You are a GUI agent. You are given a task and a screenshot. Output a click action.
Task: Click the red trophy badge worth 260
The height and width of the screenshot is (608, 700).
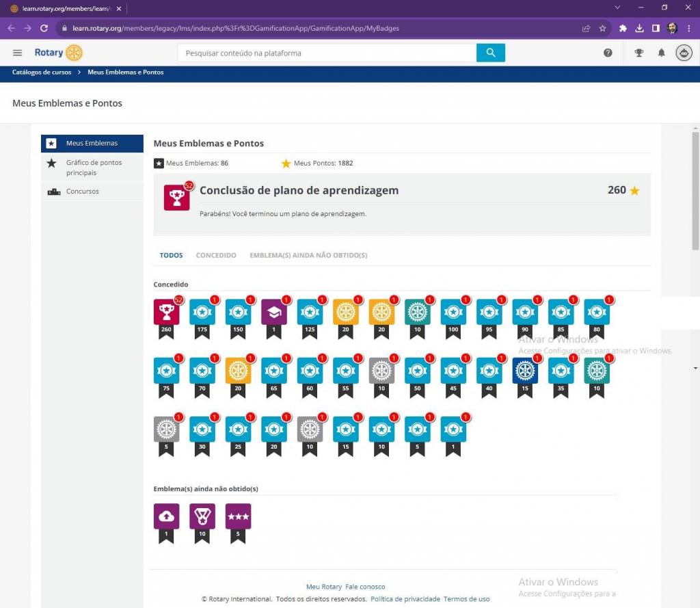coord(166,312)
